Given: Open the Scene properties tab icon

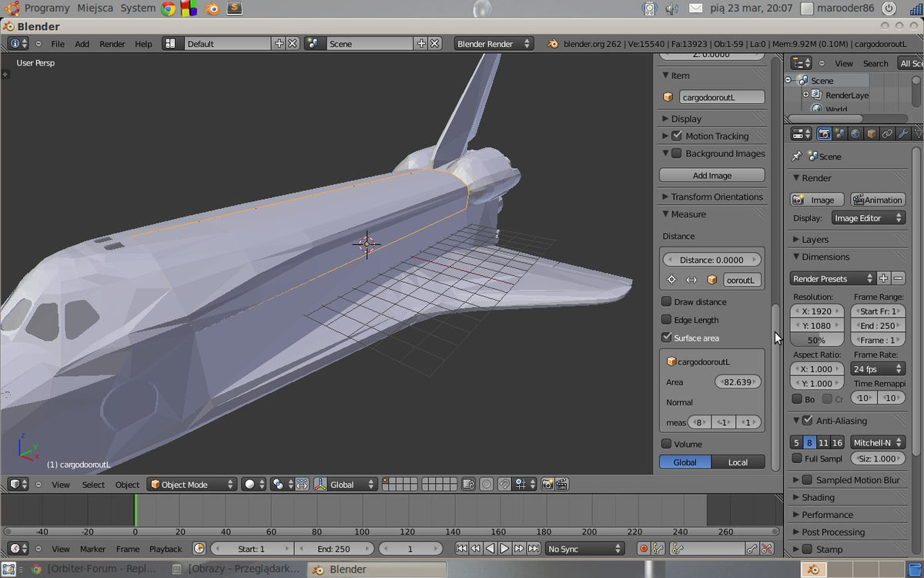Looking at the screenshot, I should (x=840, y=134).
